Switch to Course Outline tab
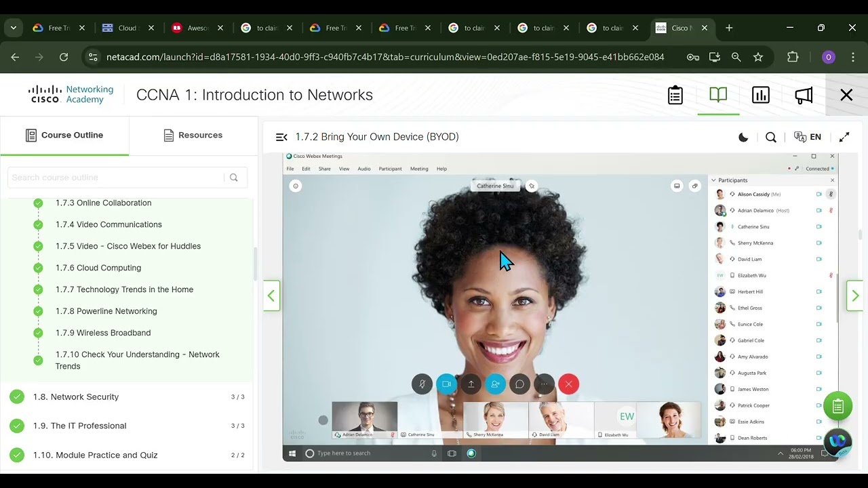868x488 pixels. pyautogui.click(x=64, y=136)
